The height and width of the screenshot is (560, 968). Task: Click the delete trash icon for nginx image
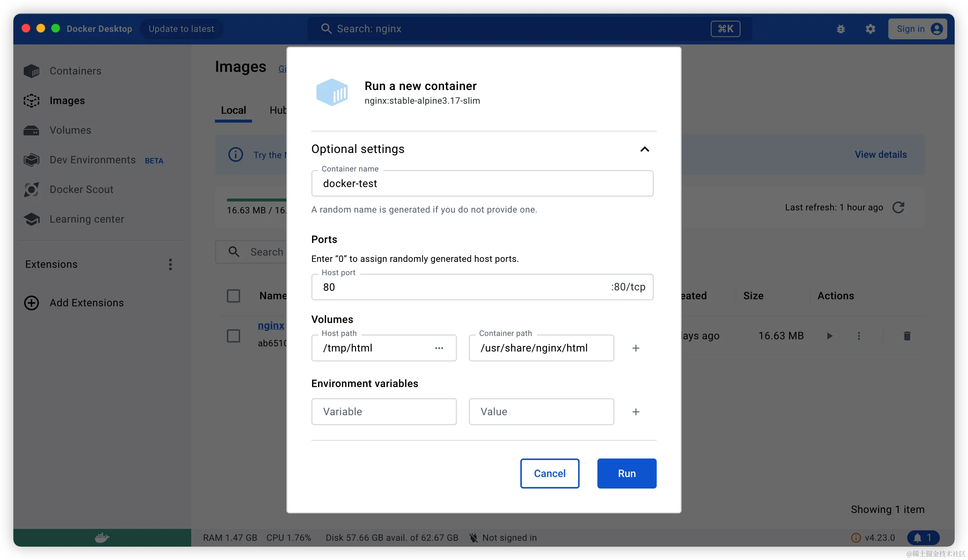[x=907, y=336]
